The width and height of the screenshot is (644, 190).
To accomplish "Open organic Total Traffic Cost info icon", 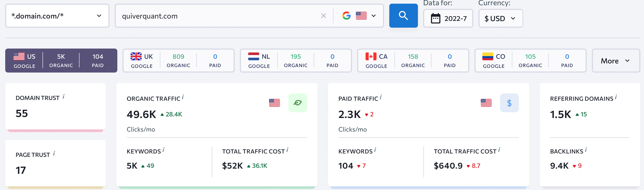I will [x=287, y=150].
